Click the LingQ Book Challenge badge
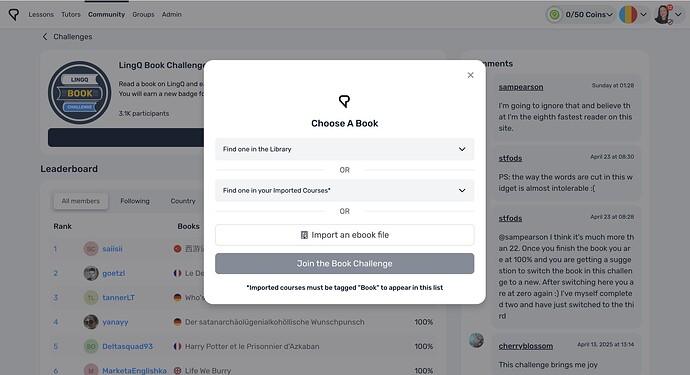690x375 pixels. tap(80, 92)
